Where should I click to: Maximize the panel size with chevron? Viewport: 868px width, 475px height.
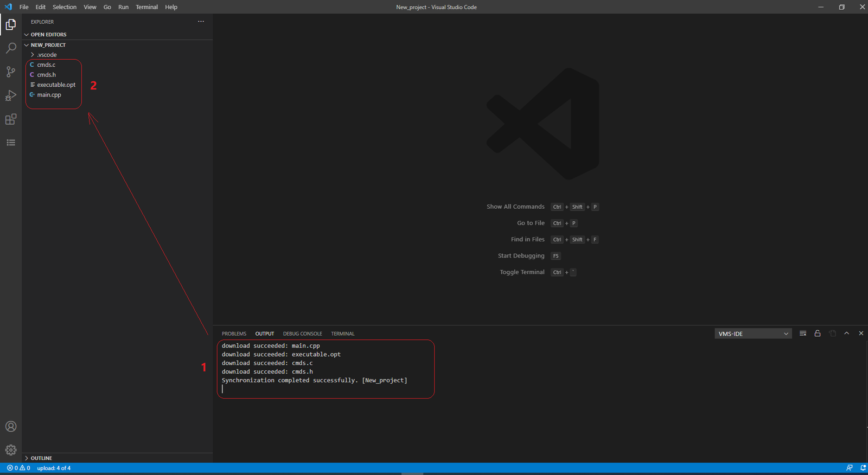point(846,333)
